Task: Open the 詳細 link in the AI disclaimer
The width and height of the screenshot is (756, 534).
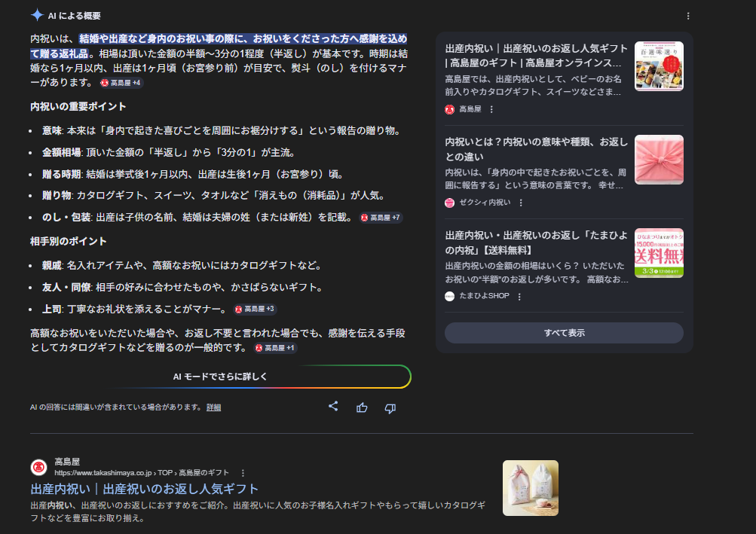Action: [x=214, y=407]
